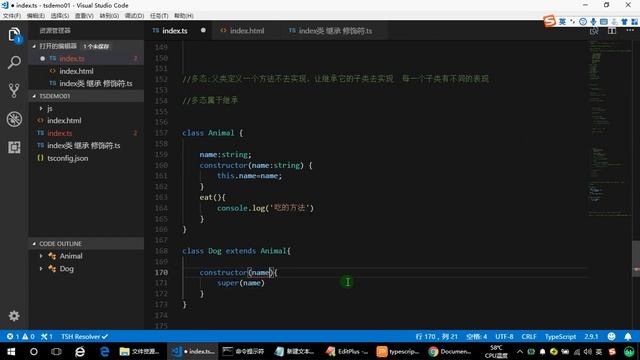The height and width of the screenshot is (360, 640).
Task: Open the File Explorer taskbar item
Action: click(139, 351)
